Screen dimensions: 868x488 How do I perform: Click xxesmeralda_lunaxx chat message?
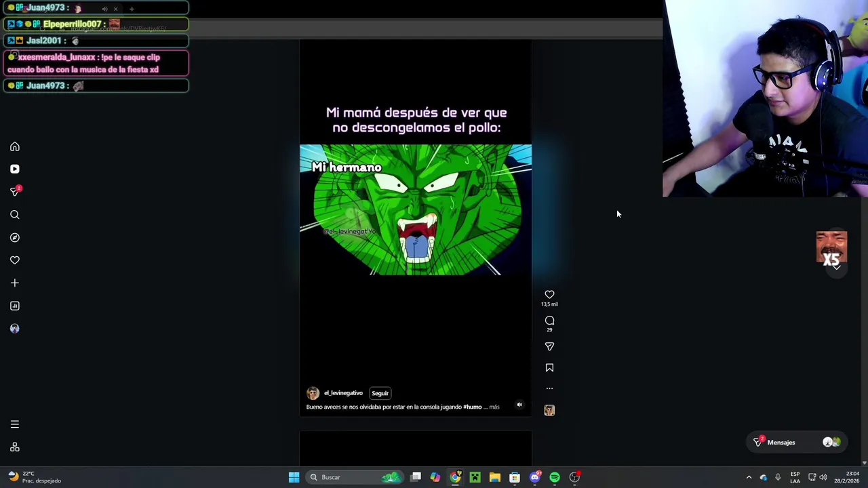pos(96,63)
